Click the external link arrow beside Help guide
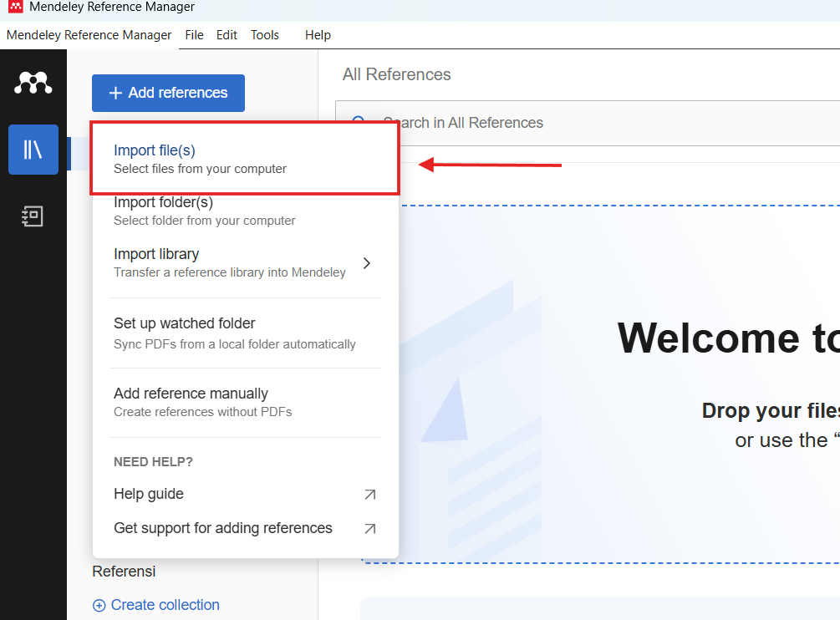This screenshot has height=620, width=840. pos(369,494)
